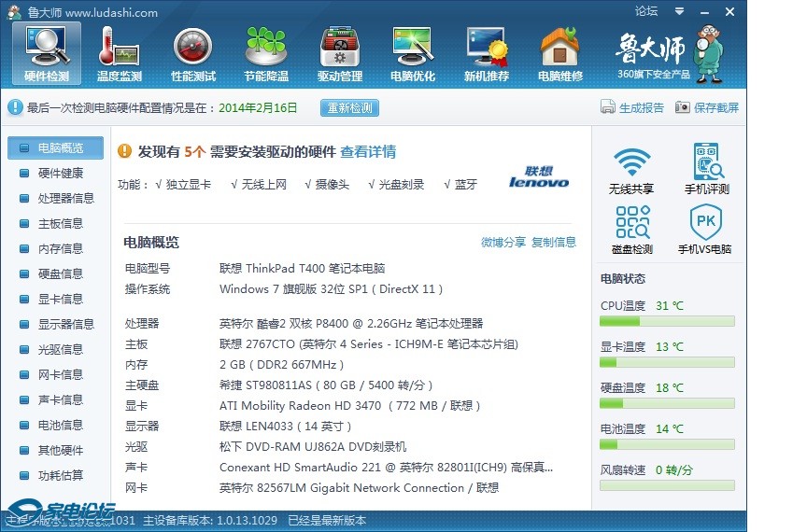Open the 手机VS电脑 PK comparison
The width and height of the screenshot is (807, 532).
pyautogui.click(x=704, y=230)
